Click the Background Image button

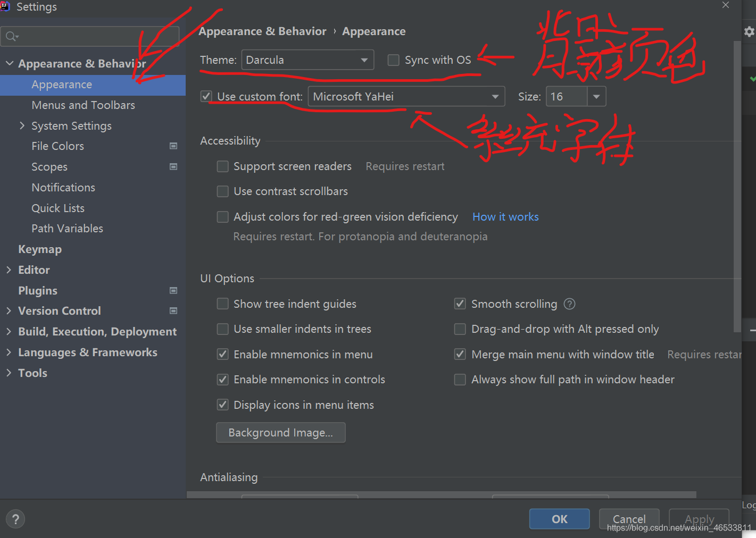[281, 433]
